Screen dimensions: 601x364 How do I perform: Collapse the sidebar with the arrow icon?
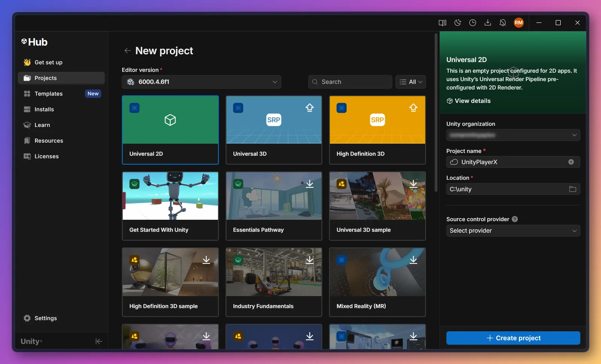coord(99,341)
